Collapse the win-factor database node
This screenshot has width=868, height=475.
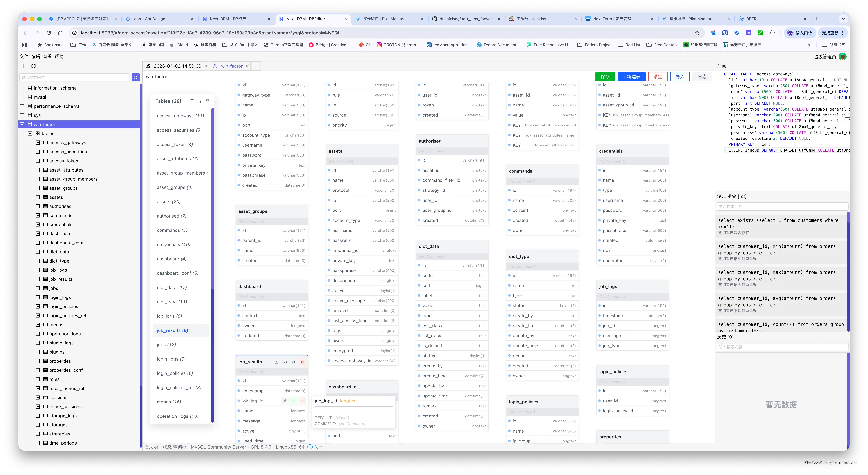pyautogui.click(x=22, y=124)
